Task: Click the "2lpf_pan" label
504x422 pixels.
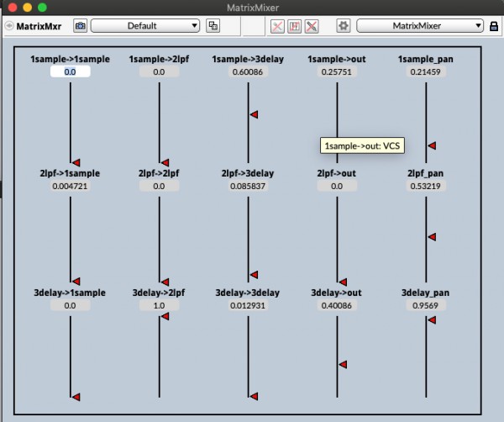Action: pos(426,173)
